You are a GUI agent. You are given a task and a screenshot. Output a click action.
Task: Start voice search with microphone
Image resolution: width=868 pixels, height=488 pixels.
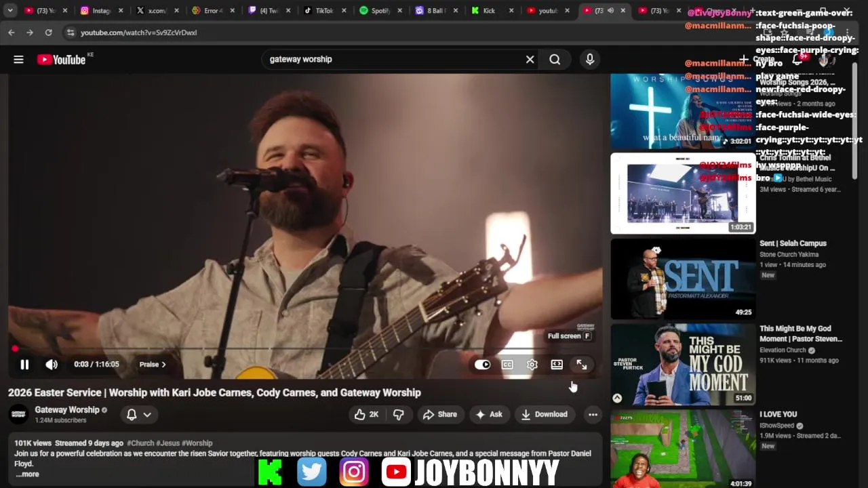589,60
